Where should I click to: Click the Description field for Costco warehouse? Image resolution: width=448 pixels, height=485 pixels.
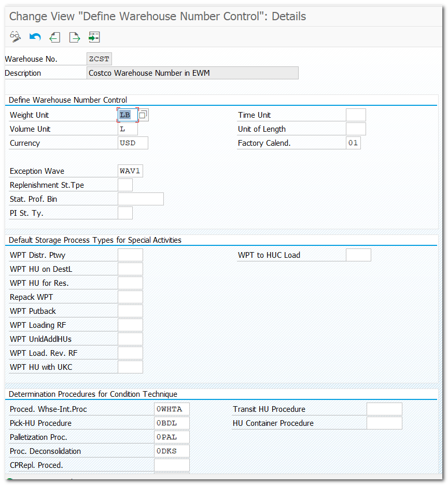(x=192, y=73)
